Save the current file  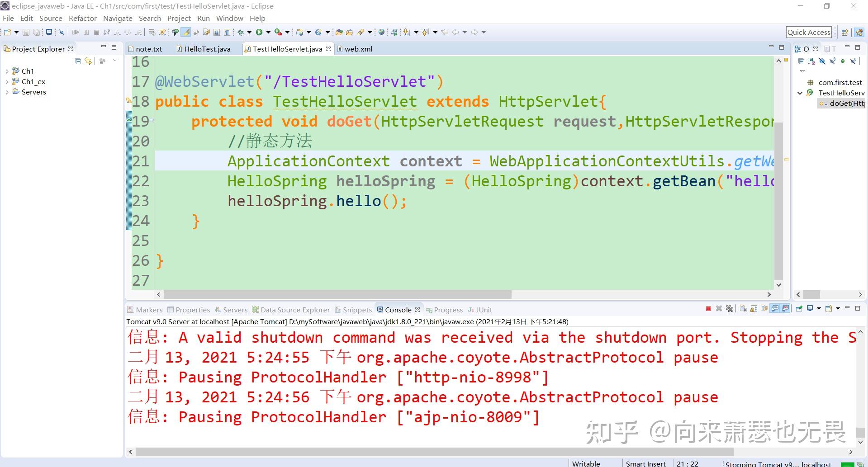26,32
